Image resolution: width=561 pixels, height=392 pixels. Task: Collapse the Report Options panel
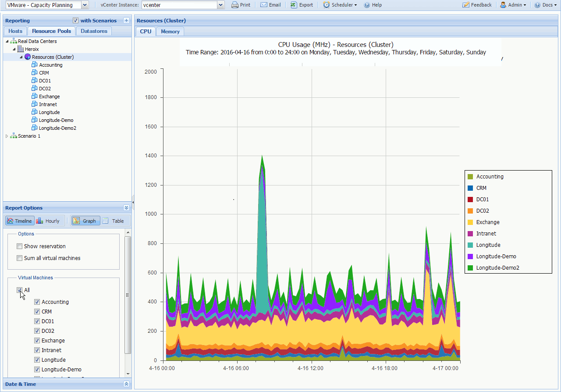coord(126,208)
